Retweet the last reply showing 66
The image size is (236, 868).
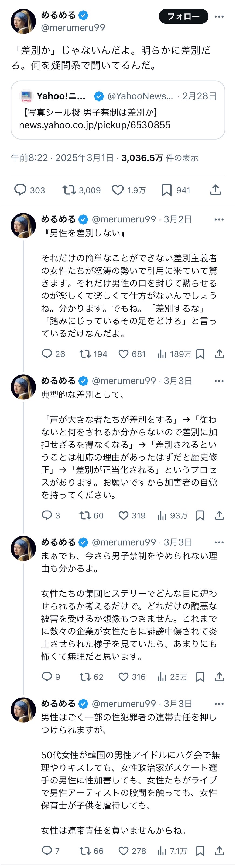pyautogui.click(x=85, y=851)
